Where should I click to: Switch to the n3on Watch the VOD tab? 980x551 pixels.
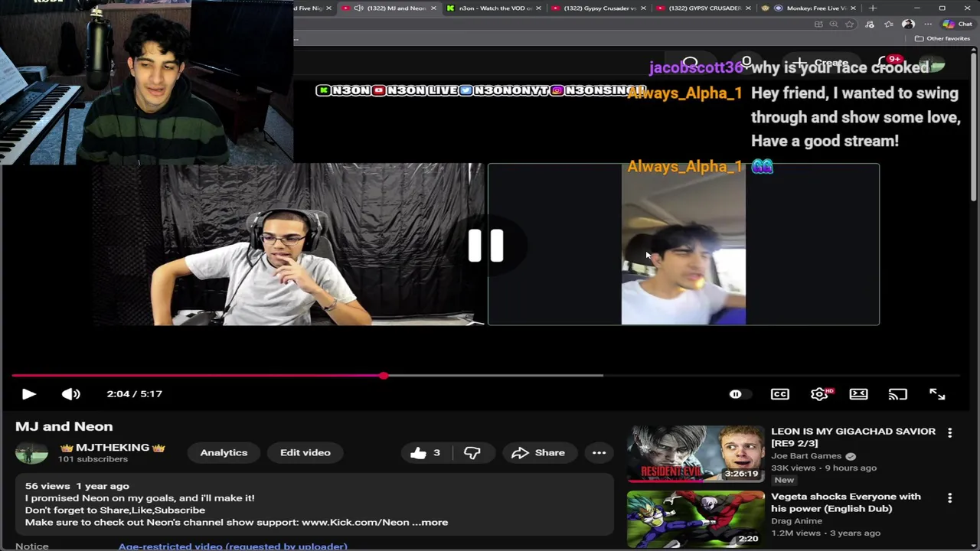(495, 8)
